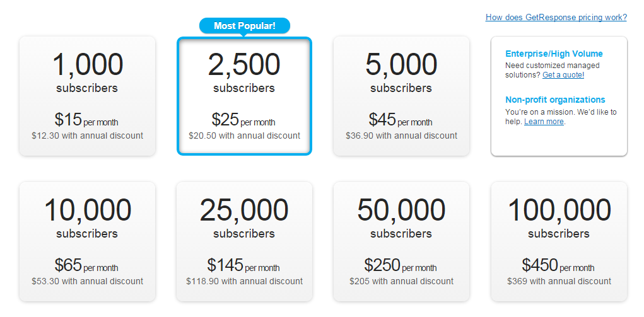Click '$205 with annual discount' text
Viewport: 644px width, 317px height.
pos(401,281)
